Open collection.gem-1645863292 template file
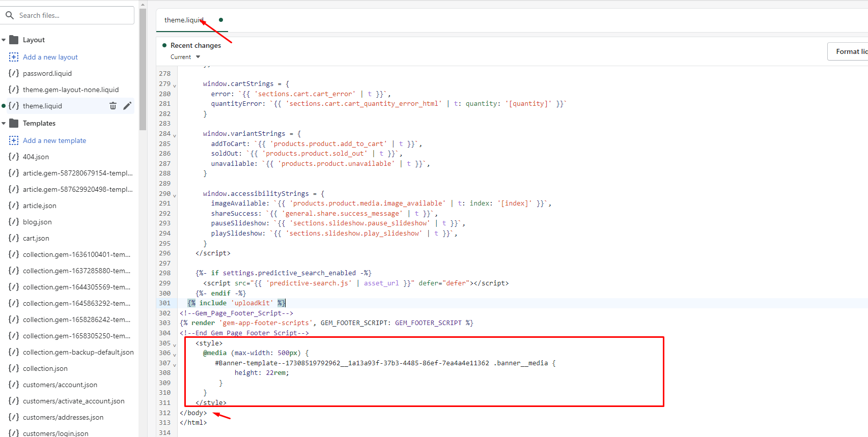 (x=76, y=303)
